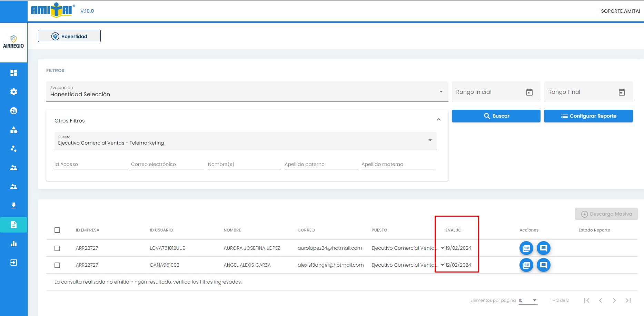Image resolution: width=644 pixels, height=316 pixels.
Task: Open calendar picker for Rango Final
Action: tap(622, 92)
